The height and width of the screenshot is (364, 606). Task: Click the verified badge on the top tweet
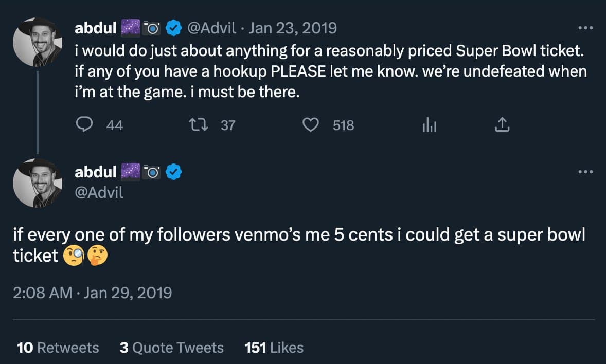click(x=175, y=29)
